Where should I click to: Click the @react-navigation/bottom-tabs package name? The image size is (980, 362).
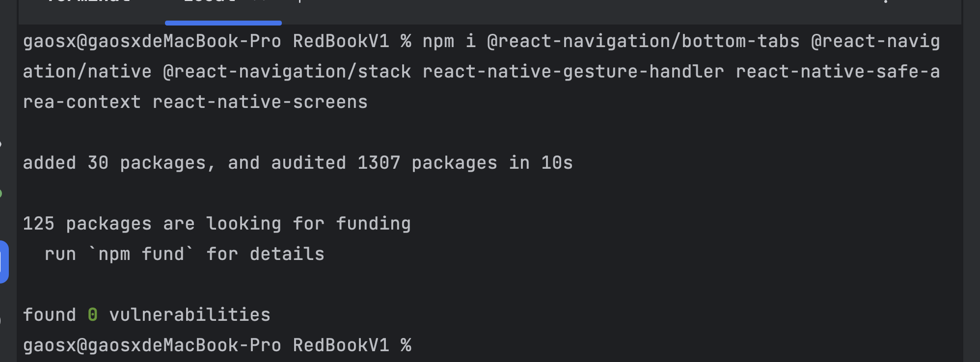[x=643, y=41]
